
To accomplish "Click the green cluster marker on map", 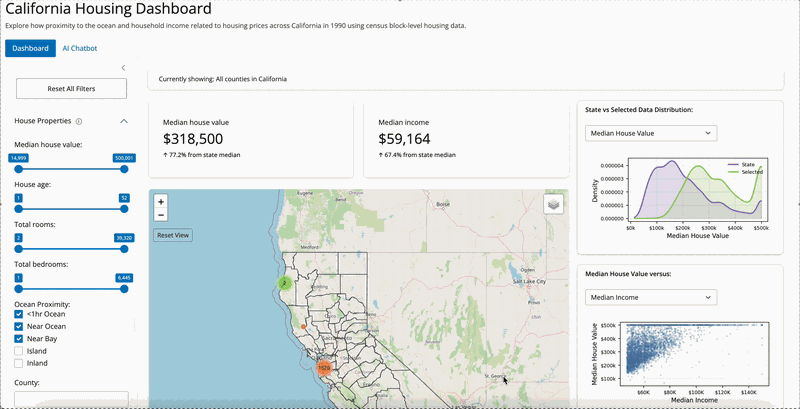I will 285,283.
